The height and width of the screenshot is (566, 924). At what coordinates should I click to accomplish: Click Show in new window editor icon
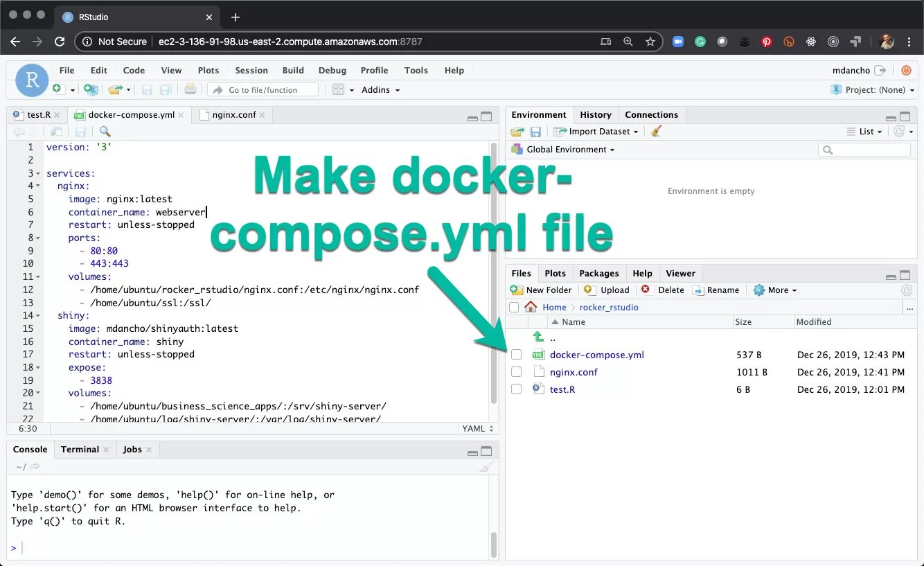(57, 132)
